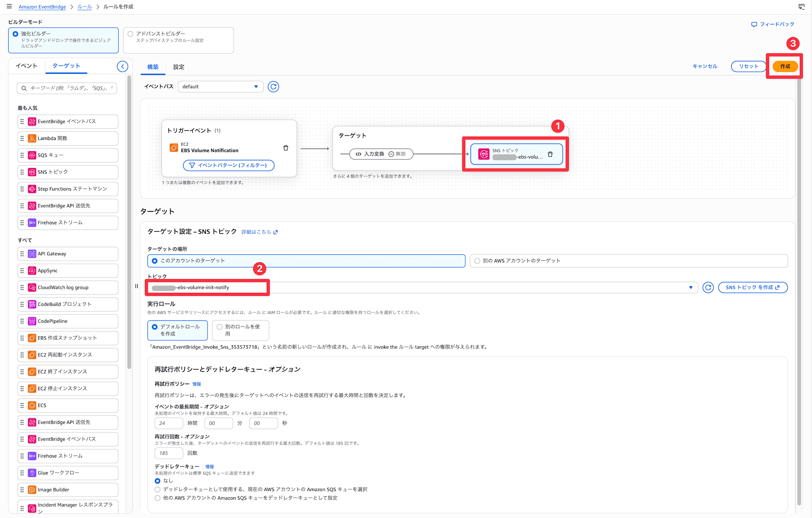The image size is (812, 518).
Task: Open the イベントバス default dropdown
Action: coord(220,86)
